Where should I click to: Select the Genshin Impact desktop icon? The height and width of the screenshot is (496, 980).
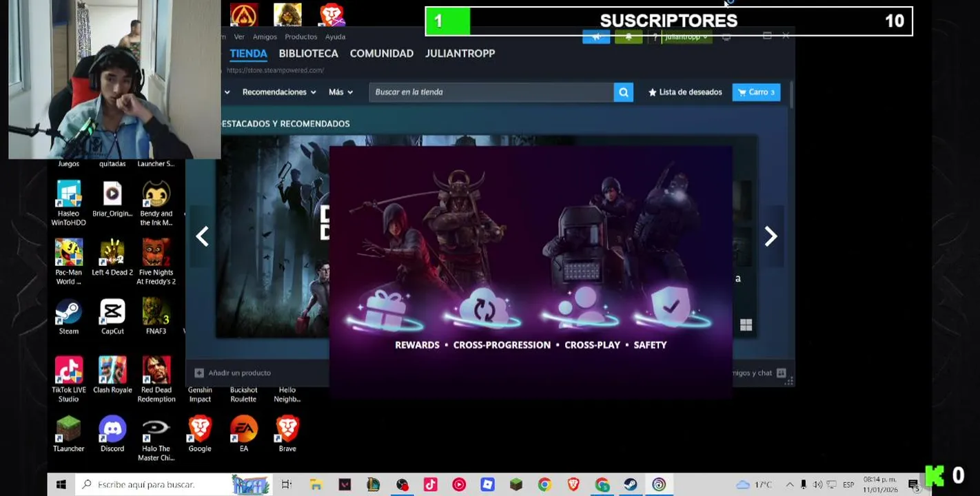[200, 394]
